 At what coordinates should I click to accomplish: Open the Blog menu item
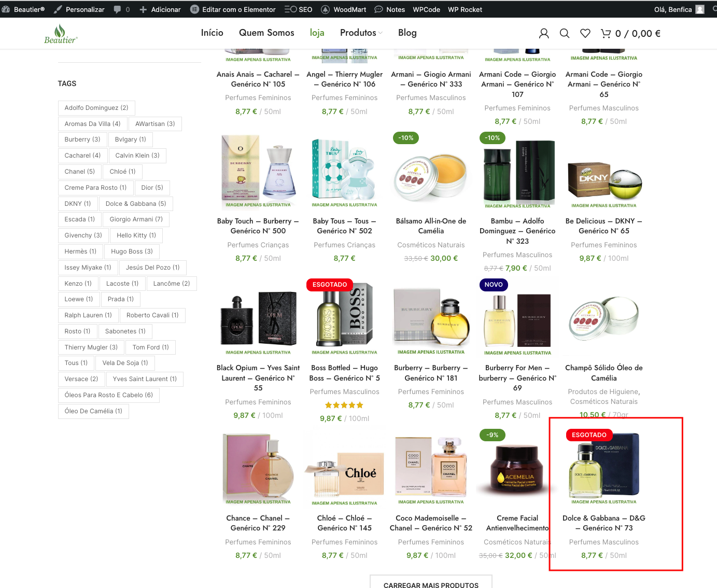(407, 33)
